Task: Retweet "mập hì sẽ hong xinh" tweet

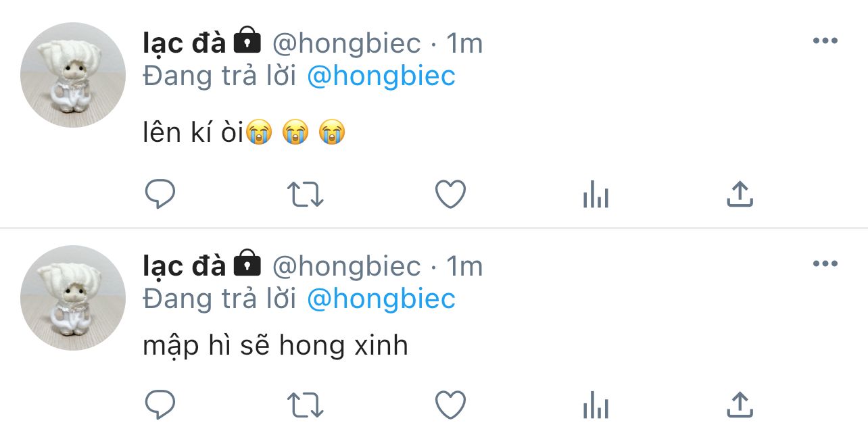Action: [306, 405]
